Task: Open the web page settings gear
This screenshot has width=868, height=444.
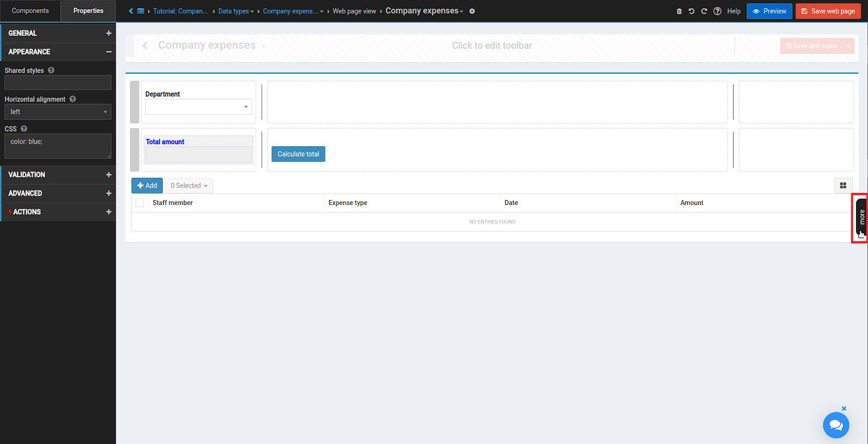Action: coord(472,11)
